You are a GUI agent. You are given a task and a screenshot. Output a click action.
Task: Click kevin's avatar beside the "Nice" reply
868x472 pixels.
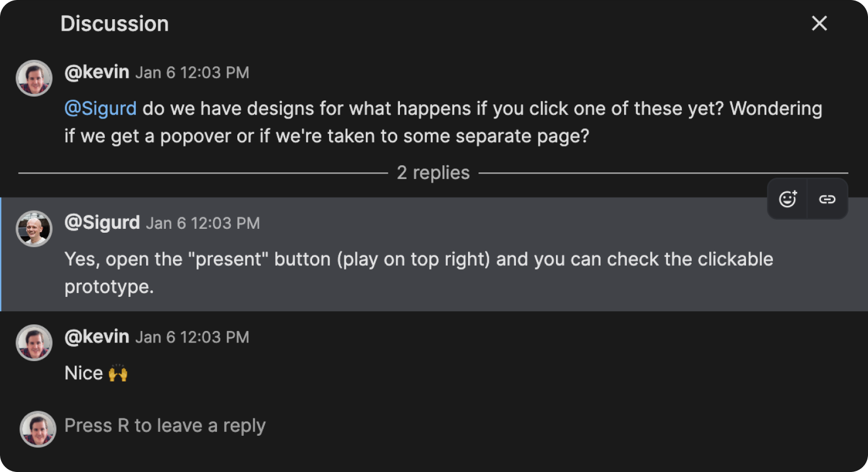coord(34,342)
